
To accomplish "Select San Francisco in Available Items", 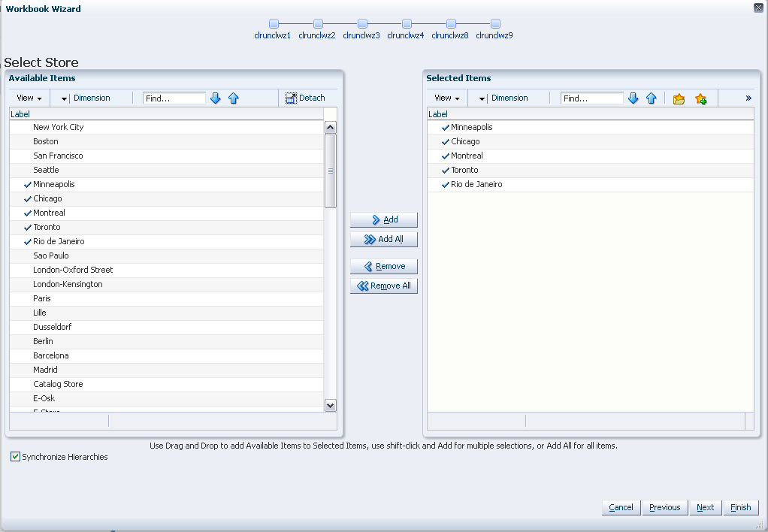I will [x=167, y=156].
